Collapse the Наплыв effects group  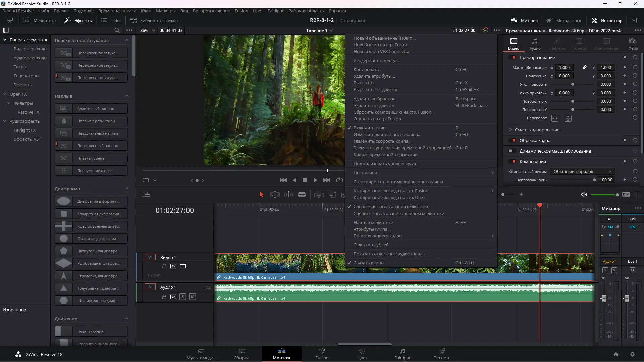point(127,96)
